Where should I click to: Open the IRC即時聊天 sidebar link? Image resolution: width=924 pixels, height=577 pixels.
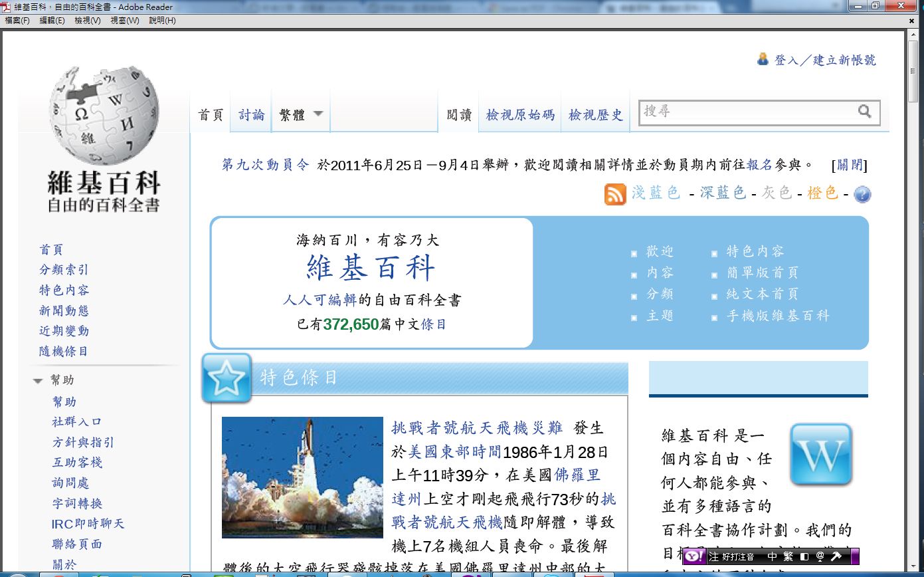pos(88,524)
